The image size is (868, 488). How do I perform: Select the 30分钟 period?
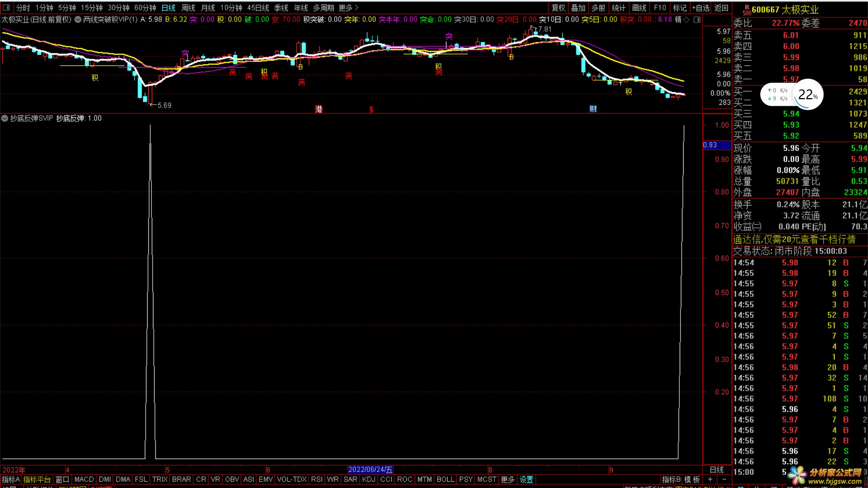coord(119,8)
